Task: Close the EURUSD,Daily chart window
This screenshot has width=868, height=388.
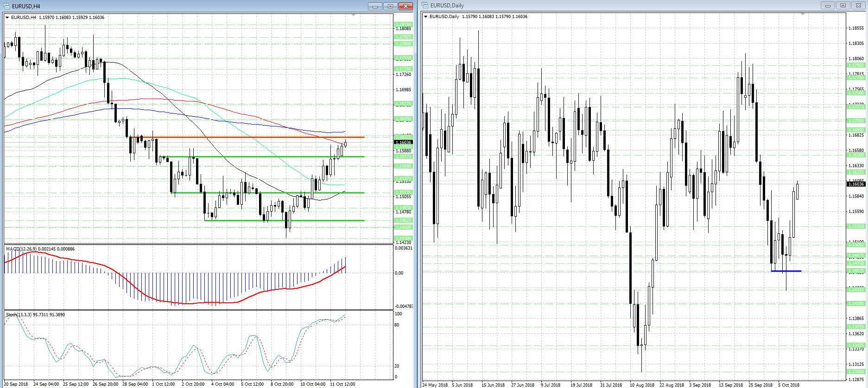Action: [x=858, y=6]
